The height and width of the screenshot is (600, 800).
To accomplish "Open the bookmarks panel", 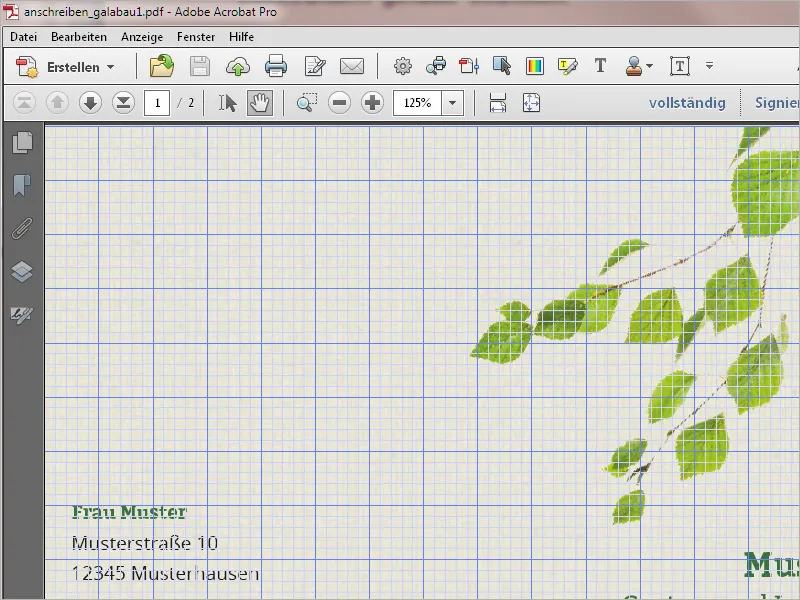I will (22, 185).
